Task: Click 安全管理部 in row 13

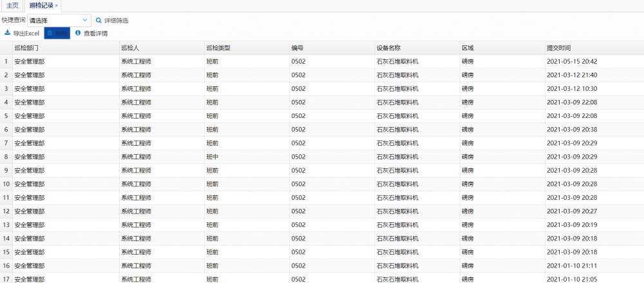Action: tap(30, 224)
